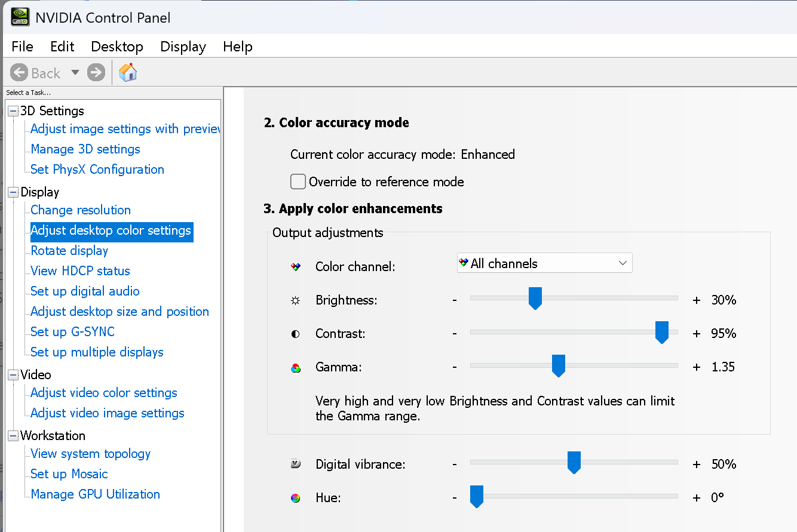Go to Change resolution
The image size is (797, 532).
81,210
